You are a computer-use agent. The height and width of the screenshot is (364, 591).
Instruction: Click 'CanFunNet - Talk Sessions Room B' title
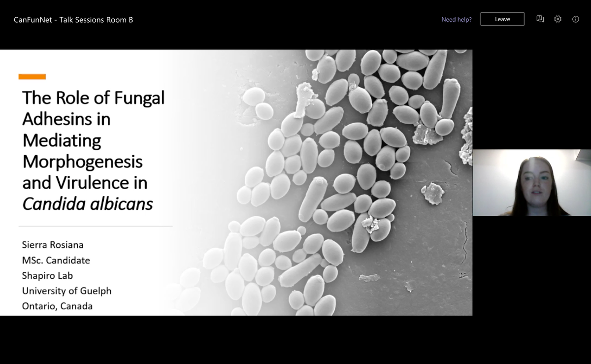73,20
